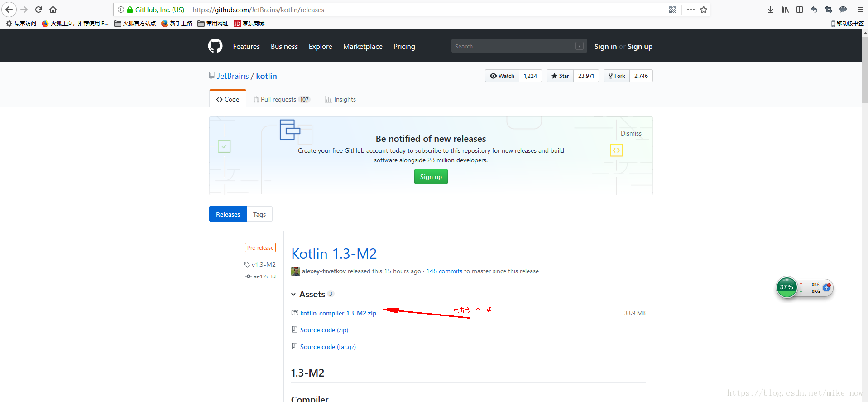The height and width of the screenshot is (402, 868).
Task: Click the page vertical scrollbar thumb
Action: (x=865, y=70)
